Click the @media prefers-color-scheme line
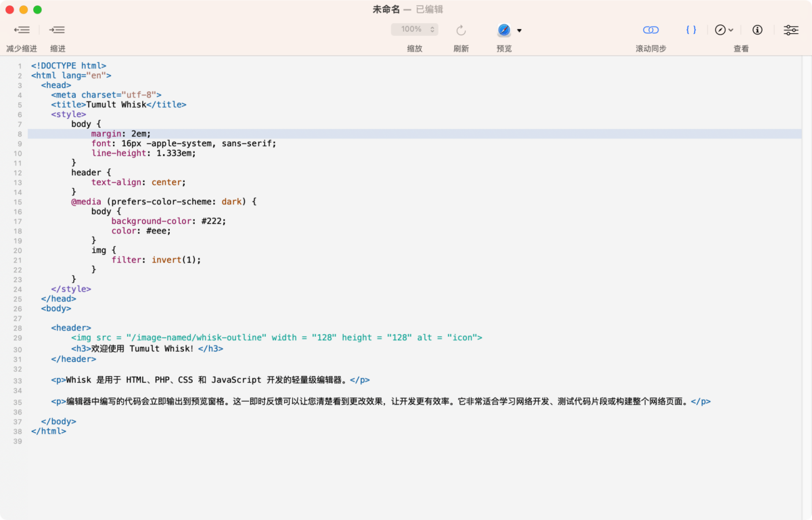Screen dimensions: 812x520 click(164, 202)
